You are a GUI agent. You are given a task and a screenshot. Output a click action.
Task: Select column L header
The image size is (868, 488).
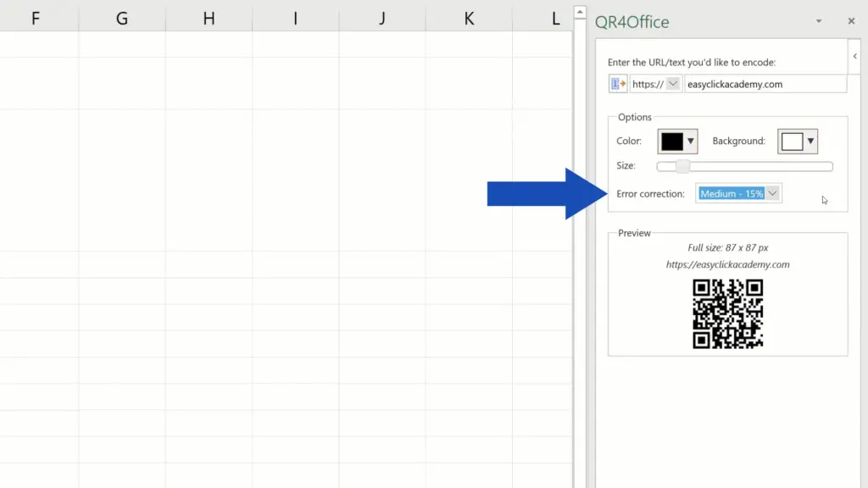[x=543, y=19]
